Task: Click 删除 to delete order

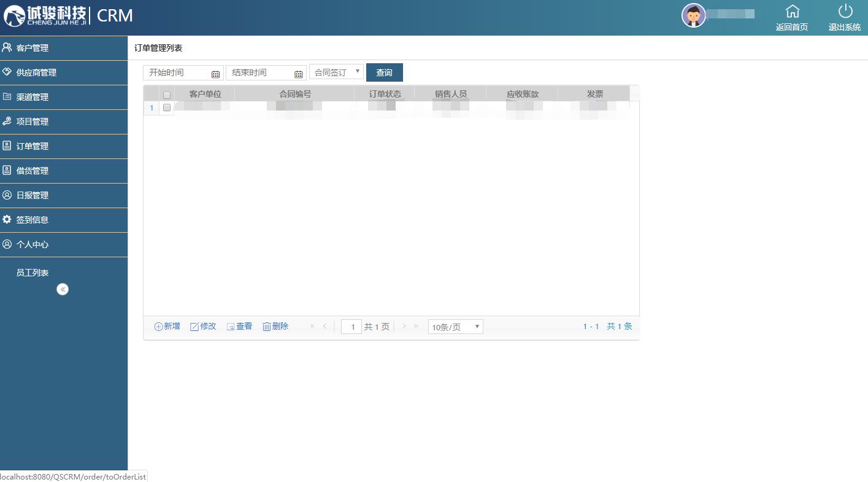Action: pos(275,326)
